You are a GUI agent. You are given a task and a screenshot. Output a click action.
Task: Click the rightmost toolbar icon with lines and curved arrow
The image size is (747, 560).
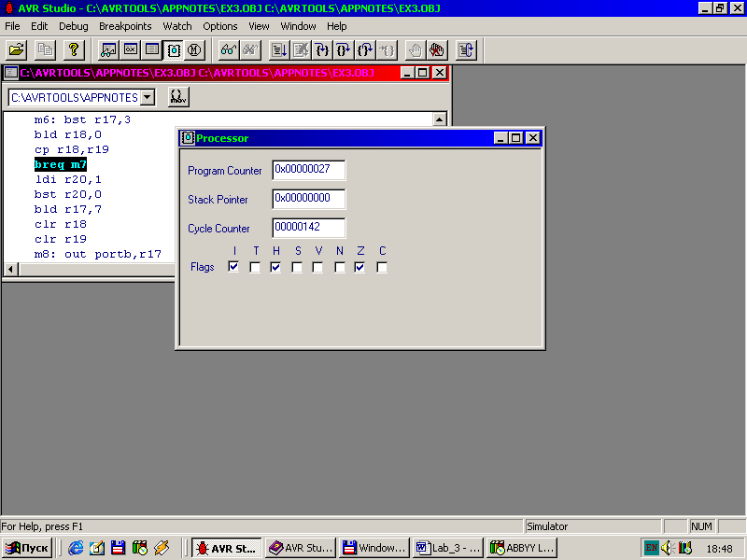point(466,50)
